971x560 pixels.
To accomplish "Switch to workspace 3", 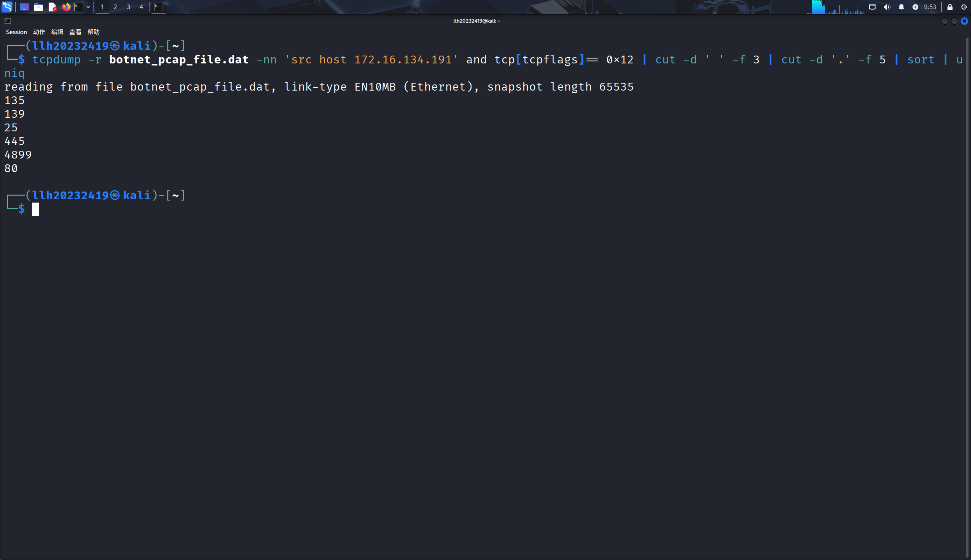I will (x=128, y=7).
